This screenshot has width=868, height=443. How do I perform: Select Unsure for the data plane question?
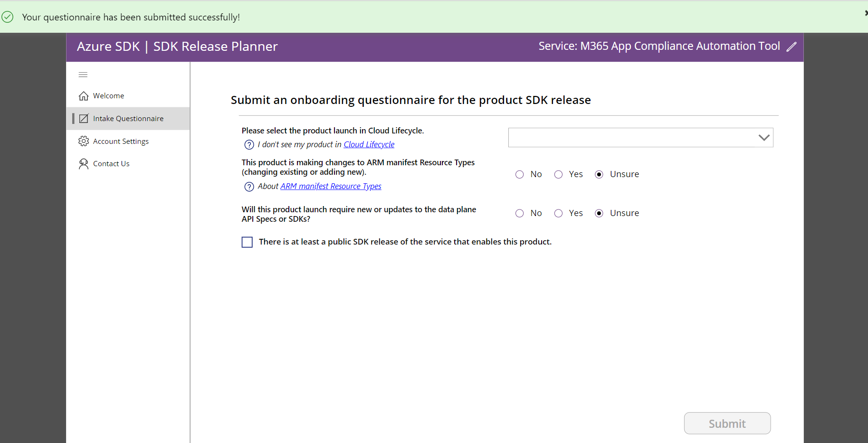click(599, 213)
